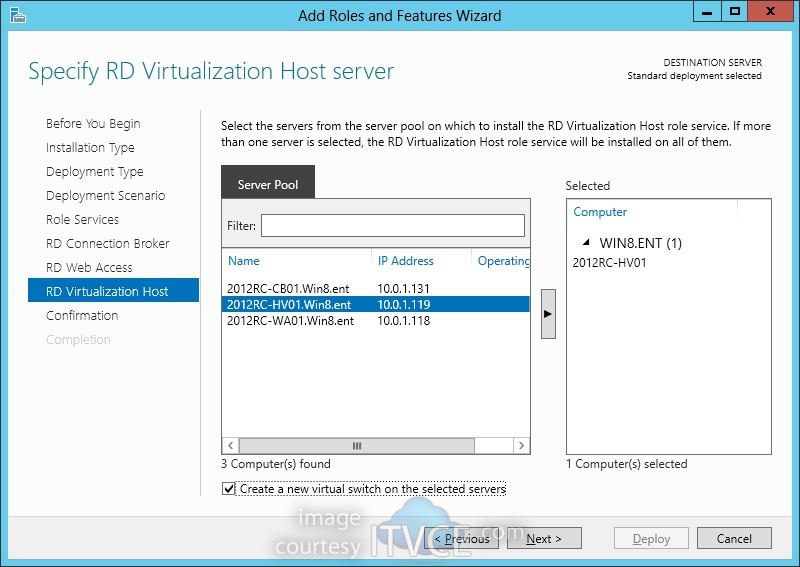Open the Server Pool tab
Image resolution: width=800 pixels, height=567 pixels.
click(268, 182)
